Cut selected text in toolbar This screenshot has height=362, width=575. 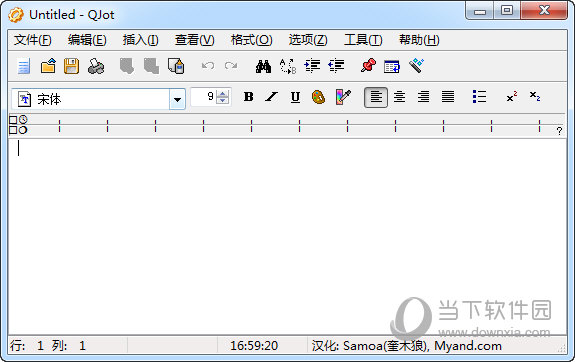127,66
